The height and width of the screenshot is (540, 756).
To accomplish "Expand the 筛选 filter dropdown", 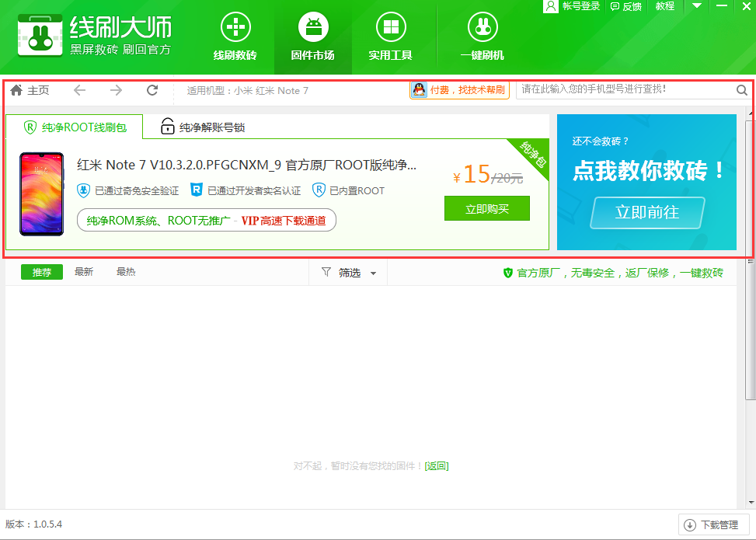I will coord(348,273).
